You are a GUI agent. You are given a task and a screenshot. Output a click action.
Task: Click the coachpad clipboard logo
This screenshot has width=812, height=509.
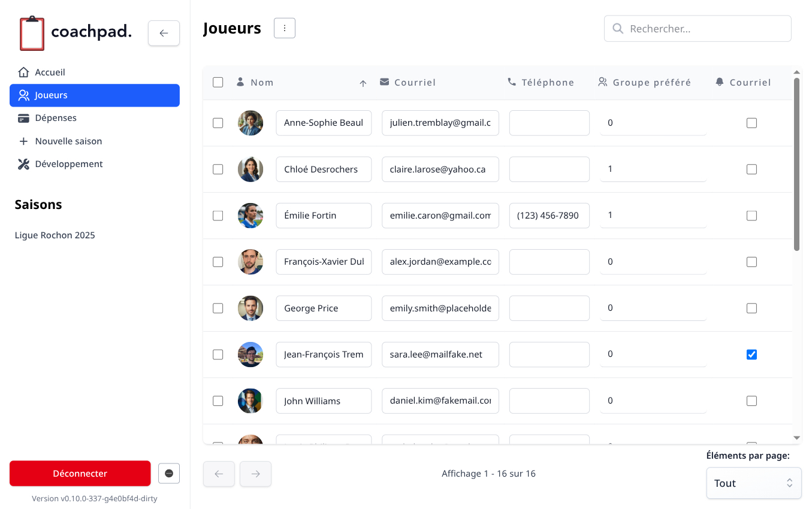32,33
